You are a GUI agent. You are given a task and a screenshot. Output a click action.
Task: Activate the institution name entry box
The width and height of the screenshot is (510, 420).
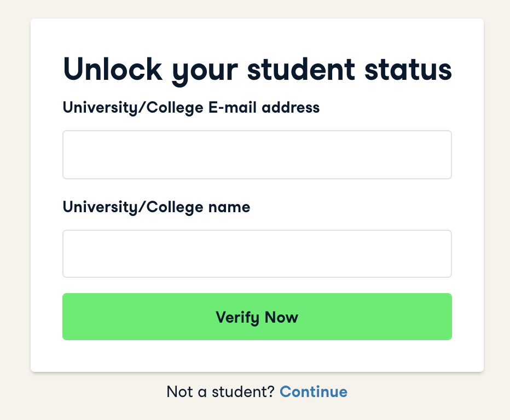[x=257, y=254]
